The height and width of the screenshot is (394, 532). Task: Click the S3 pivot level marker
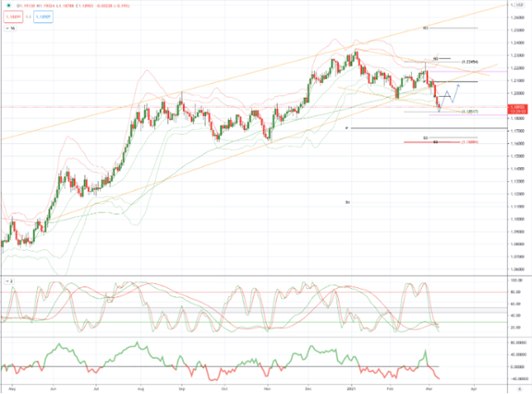pyautogui.click(x=425, y=137)
